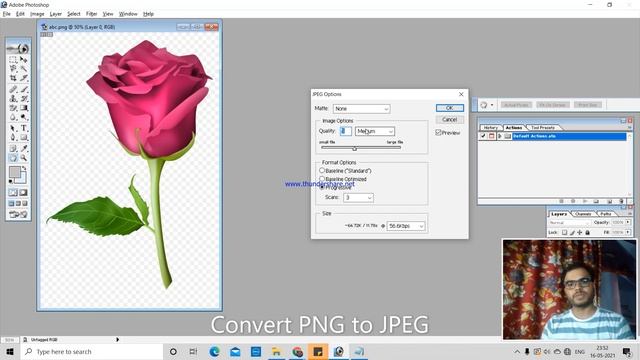Select the Path Selection tool

pyautogui.click(x=13, y=128)
